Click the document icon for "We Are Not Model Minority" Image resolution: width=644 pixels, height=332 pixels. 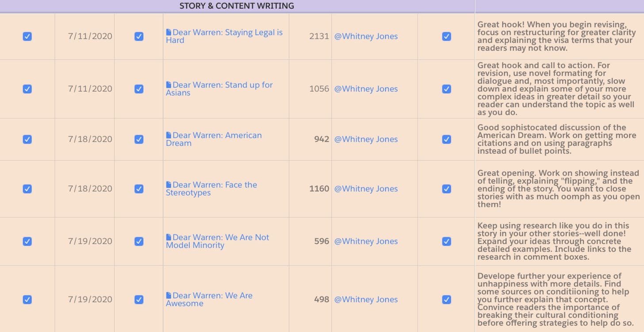click(169, 237)
